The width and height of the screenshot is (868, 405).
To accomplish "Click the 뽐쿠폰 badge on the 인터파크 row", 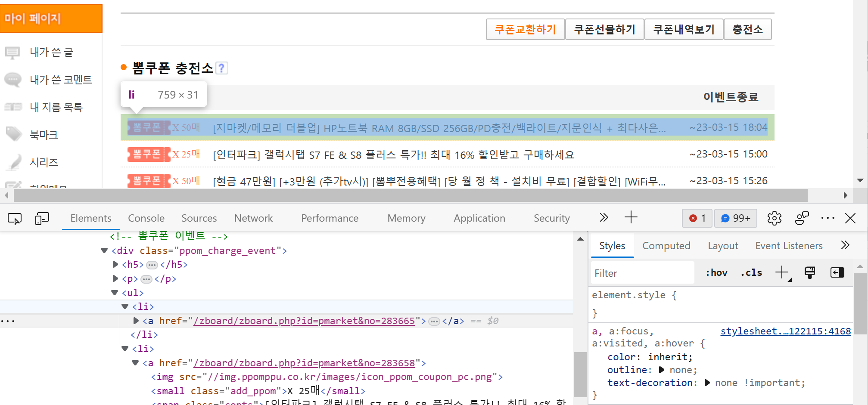I will click(149, 154).
